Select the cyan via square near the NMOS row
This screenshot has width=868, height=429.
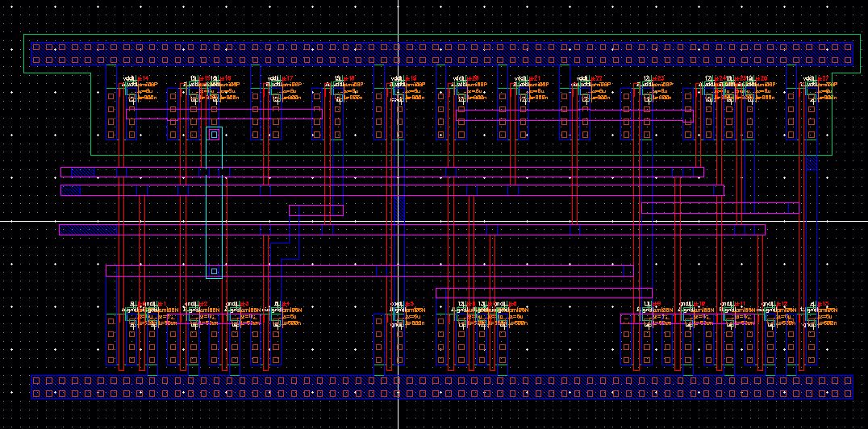[x=215, y=271]
